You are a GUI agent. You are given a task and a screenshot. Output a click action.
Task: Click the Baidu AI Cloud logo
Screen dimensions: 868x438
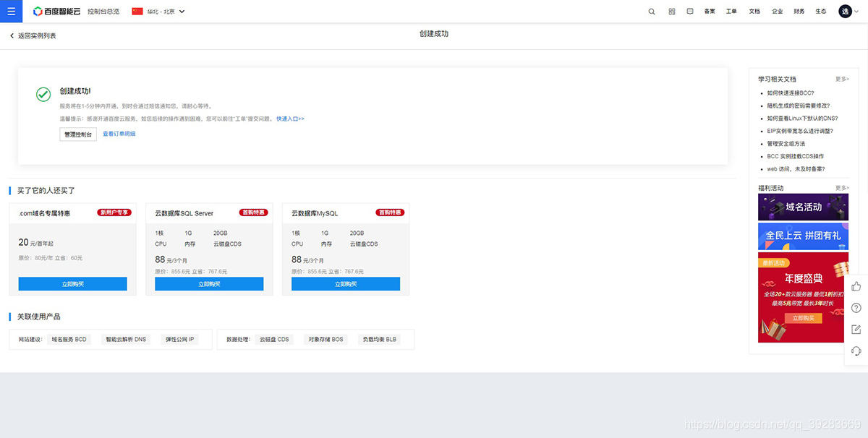56,12
